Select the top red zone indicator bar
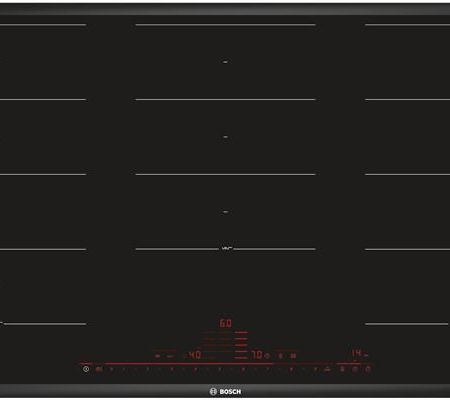The width and height of the screenshot is (450, 400). coord(241,332)
